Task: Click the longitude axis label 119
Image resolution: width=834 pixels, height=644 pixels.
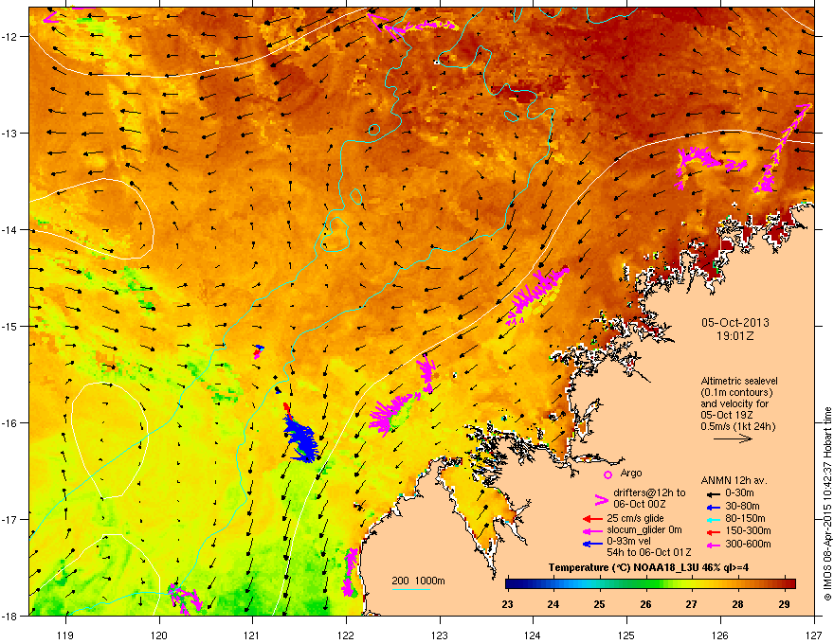Action: [x=65, y=635]
